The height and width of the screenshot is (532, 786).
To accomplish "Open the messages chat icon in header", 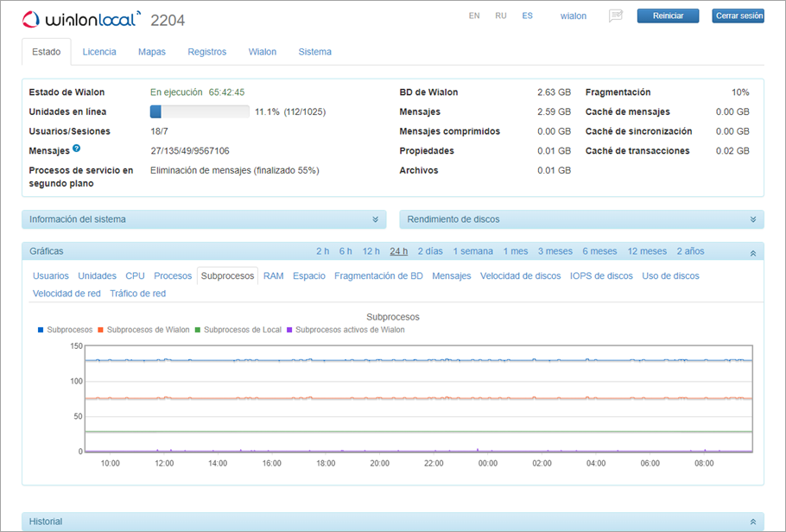I will click(616, 16).
